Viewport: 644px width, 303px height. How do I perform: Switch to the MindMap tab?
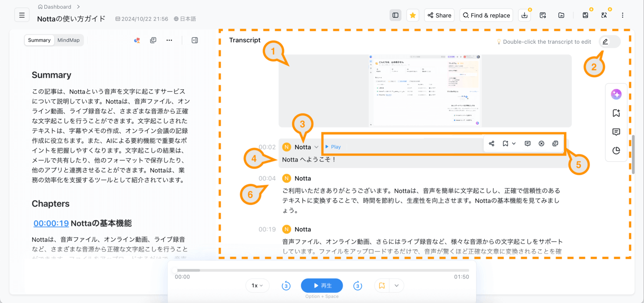[68, 40]
